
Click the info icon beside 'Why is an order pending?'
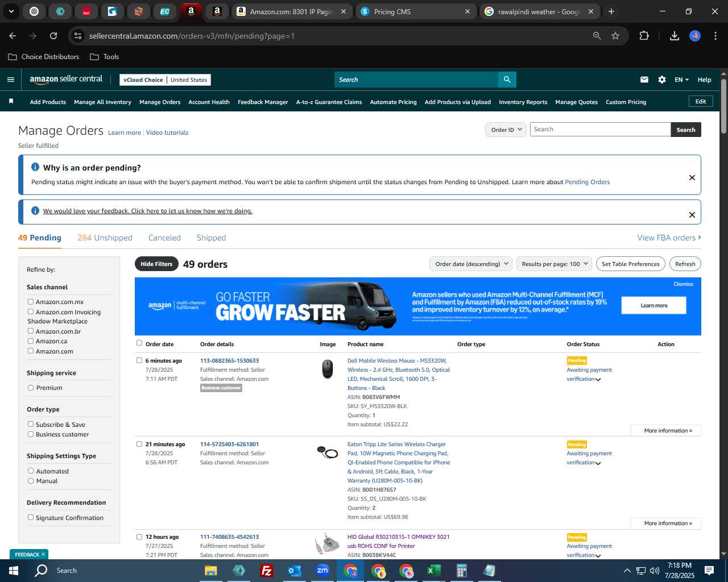click(x=35, y=167)
